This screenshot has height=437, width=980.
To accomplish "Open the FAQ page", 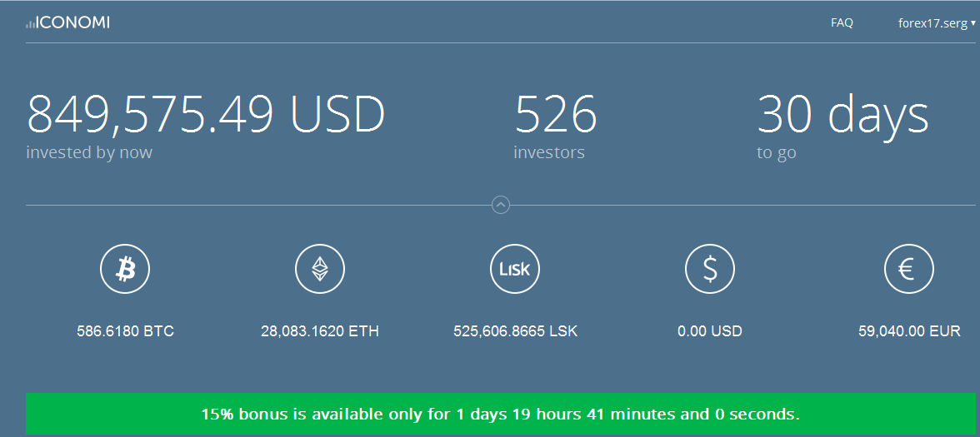I will pos(842,22).
